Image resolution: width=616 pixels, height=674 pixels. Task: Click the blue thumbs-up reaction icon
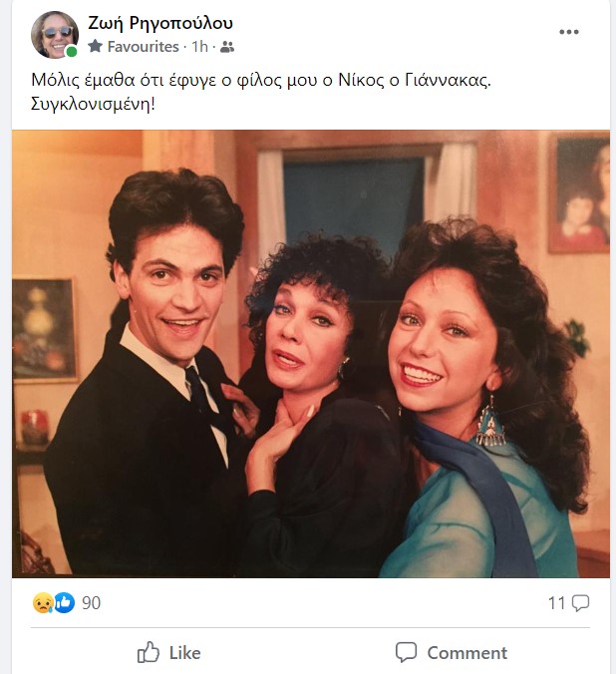[x=64, y=603]
